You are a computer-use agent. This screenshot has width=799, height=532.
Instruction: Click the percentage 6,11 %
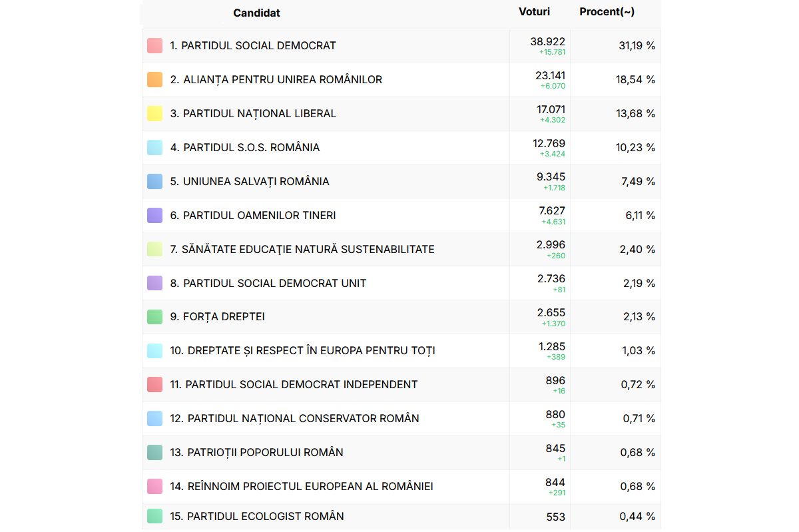coord(639,216)
